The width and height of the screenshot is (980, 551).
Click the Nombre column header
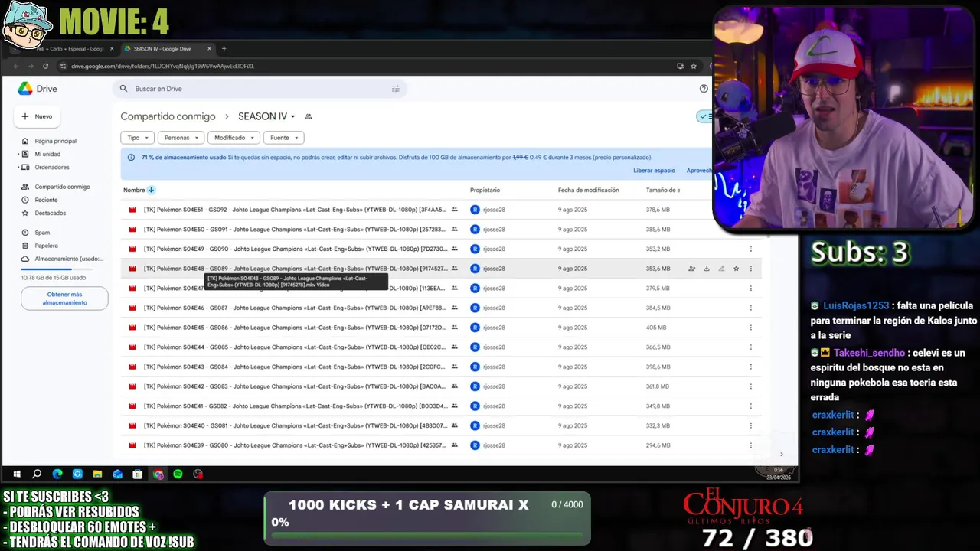pos(134,190)
